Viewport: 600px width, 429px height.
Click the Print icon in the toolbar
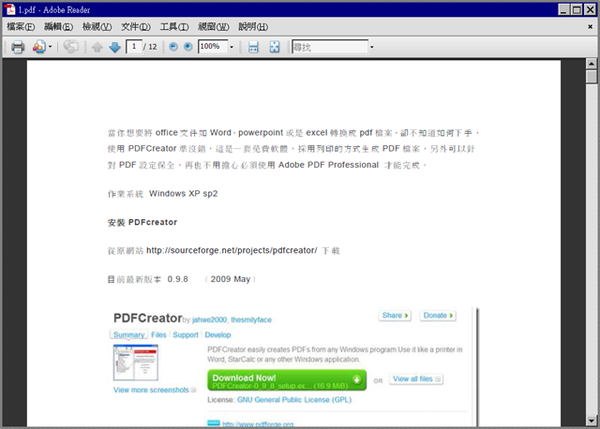tap(18, 47)
